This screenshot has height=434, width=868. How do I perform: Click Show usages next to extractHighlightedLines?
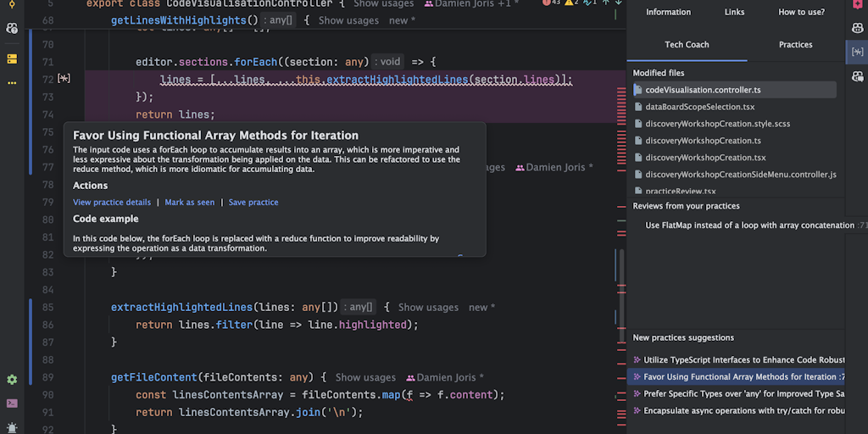(428, 308)
